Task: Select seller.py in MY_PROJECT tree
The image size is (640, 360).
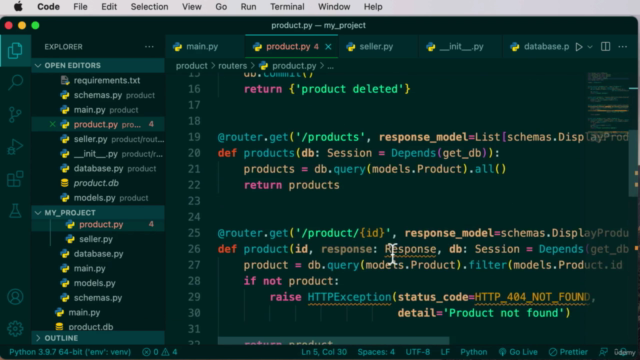Action: pyautogui.click(x=98, y=239)
